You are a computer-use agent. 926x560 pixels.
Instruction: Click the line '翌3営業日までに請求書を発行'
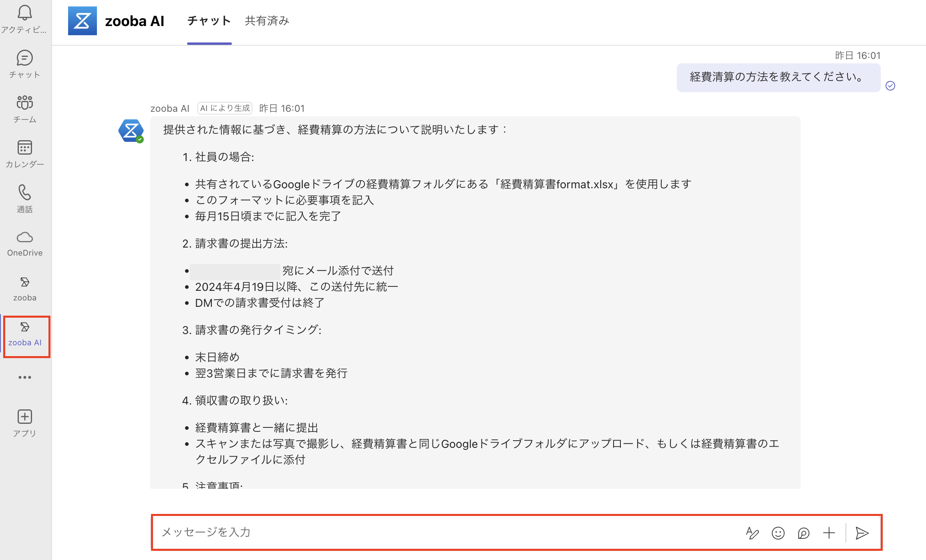(271, 373)
